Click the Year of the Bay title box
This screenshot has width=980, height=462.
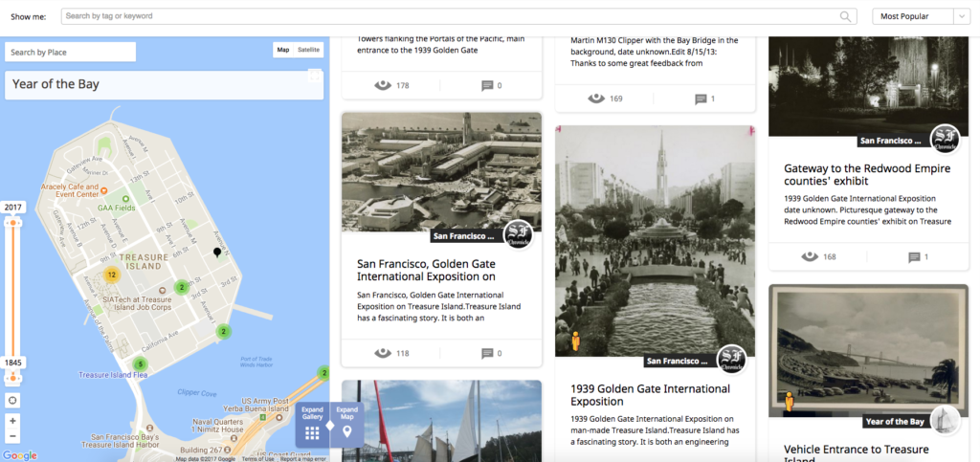point(164,85)
